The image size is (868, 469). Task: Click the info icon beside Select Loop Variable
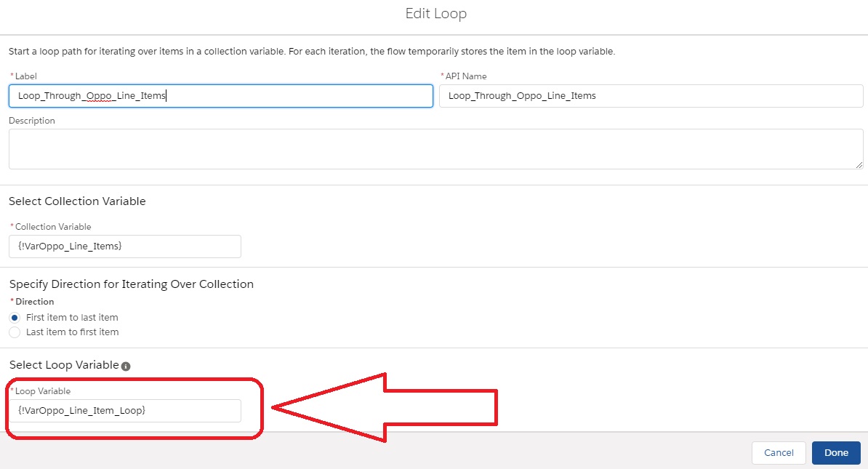126,366
